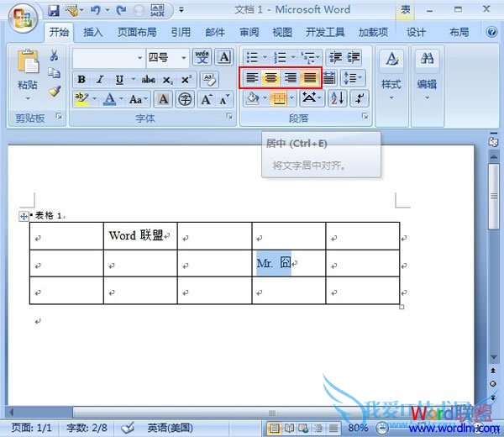Justify the paragraph text
This screenshot has height=437, width=504.
310,78
